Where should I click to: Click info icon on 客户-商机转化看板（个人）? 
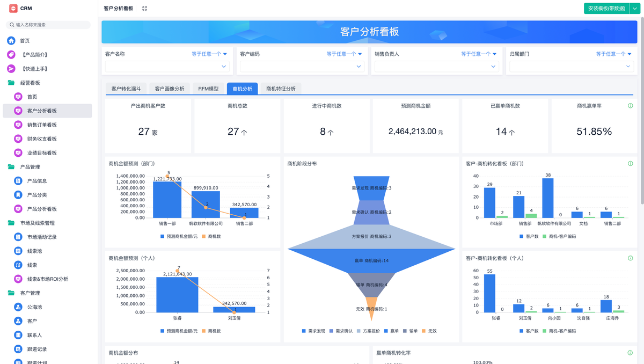(631, 258)
